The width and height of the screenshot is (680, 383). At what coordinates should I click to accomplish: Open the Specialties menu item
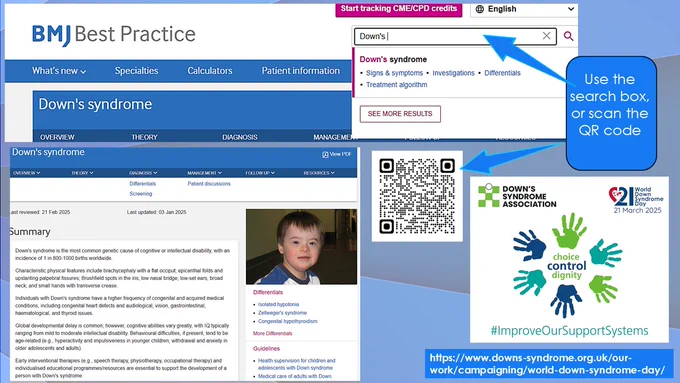136,71
